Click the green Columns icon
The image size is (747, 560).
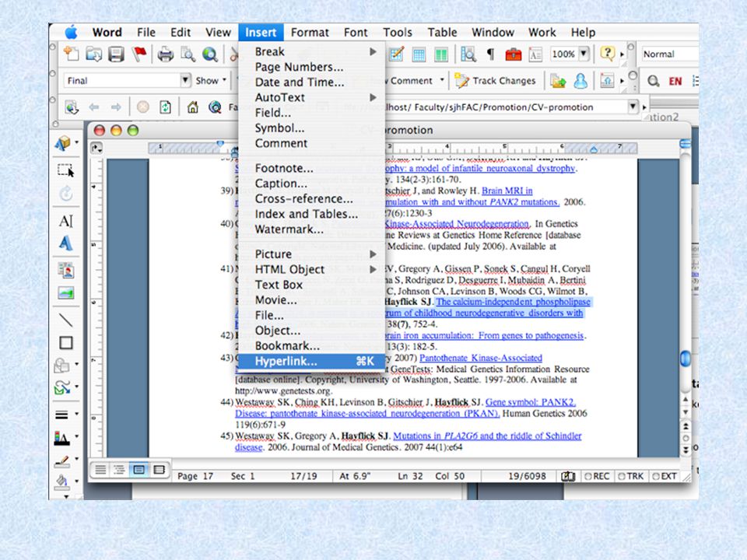[441, 54]
